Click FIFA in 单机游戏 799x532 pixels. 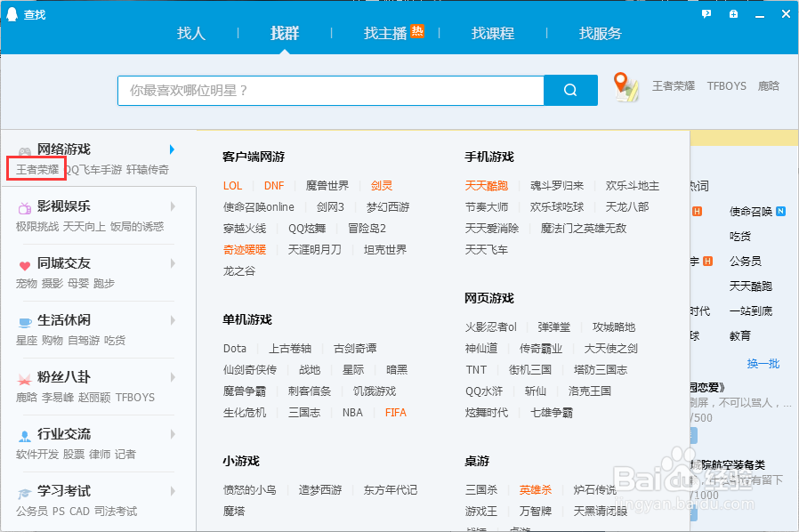[396, 412]
